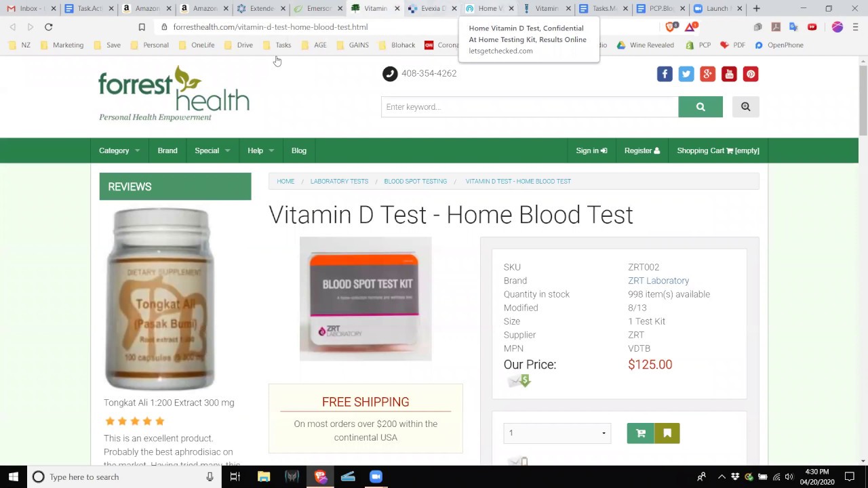Click the ZRT Laboratory brand link
The width and height of the screenshot is (868, 488).
(658, 281)
